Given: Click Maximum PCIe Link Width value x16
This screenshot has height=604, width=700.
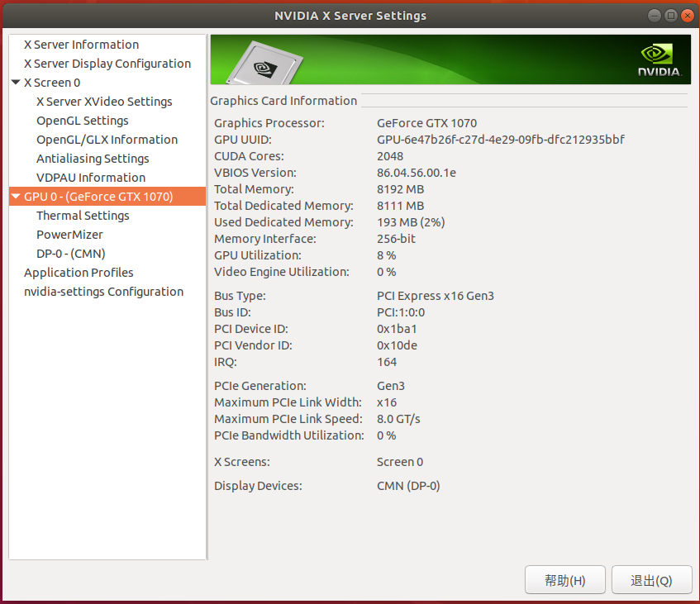Looking at the screenshot, I should pyautogui.click(x=387, y=402).
